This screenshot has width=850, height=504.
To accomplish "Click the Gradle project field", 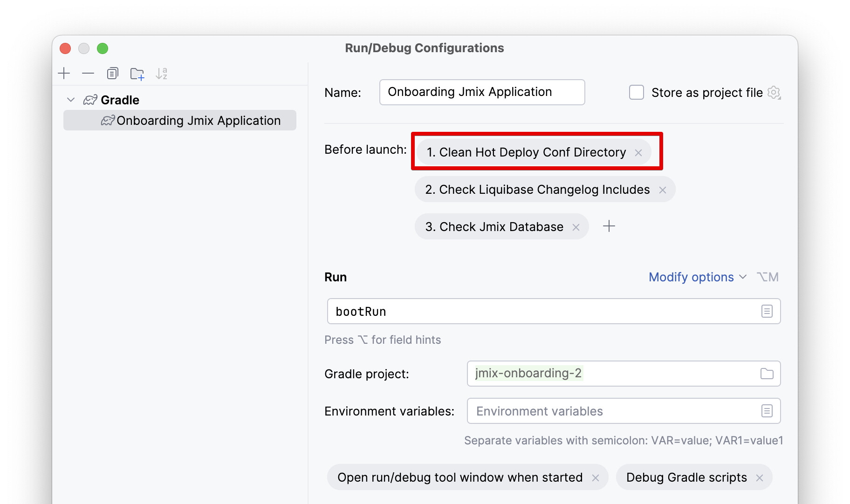I will coord(624,374).
